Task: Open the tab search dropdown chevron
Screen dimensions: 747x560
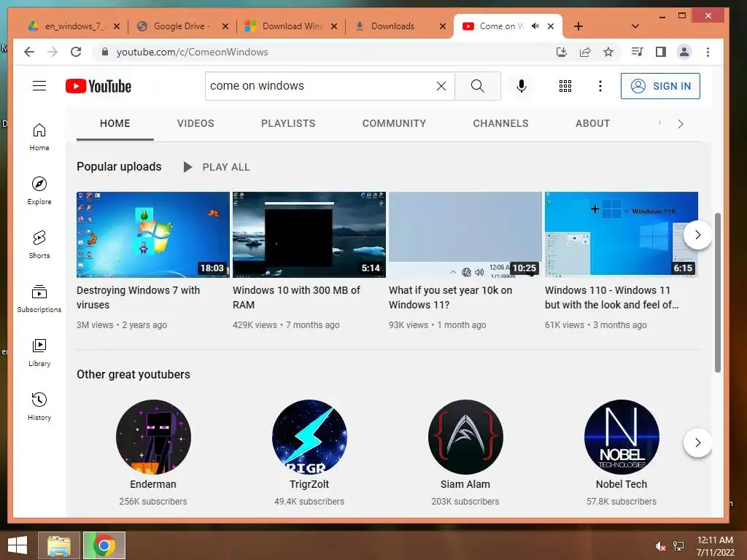Action: tap(635, 26)
